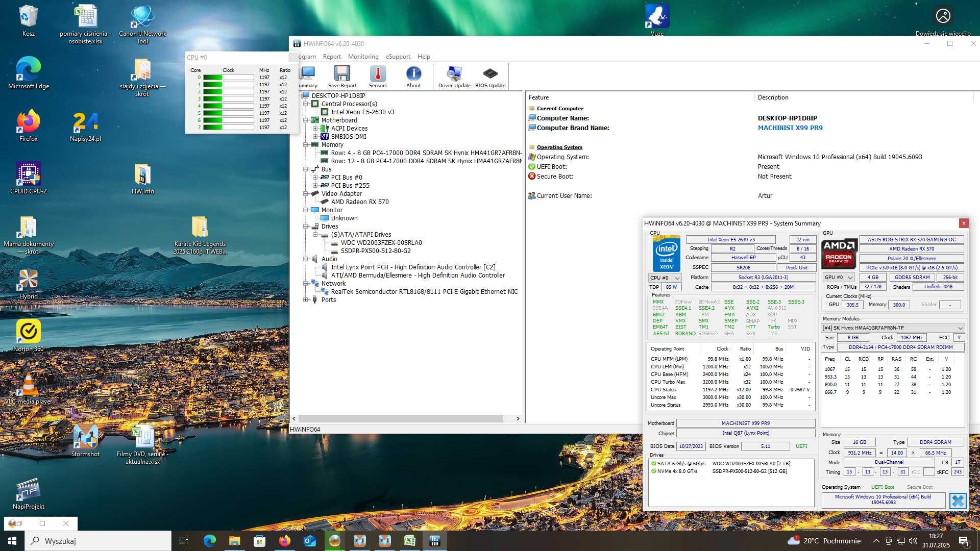
Task: Open the Karate Kid Legends folder icon
Action: [200, 235]
